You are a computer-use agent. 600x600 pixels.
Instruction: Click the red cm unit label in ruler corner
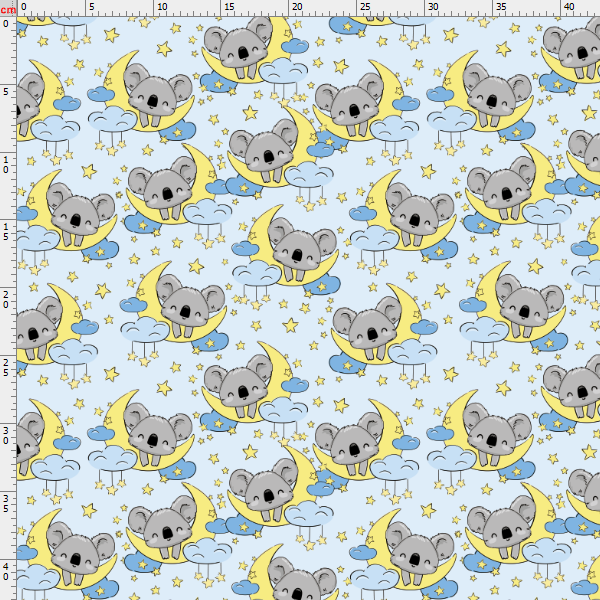click(x=8, y=10)
